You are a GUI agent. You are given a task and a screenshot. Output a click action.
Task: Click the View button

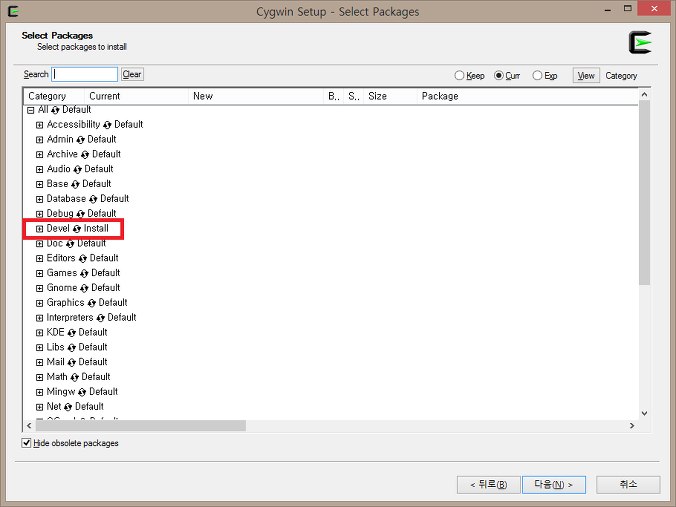pyautogui.click(x=586, y=75)
